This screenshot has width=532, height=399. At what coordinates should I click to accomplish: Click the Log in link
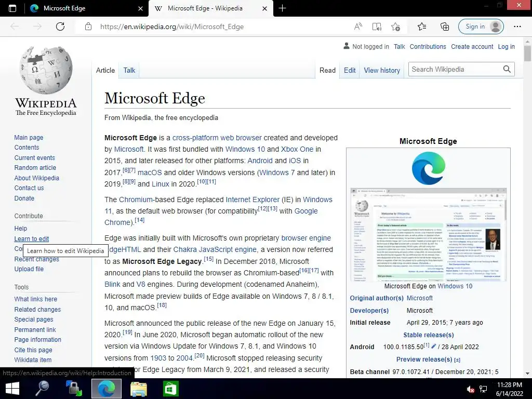[x=506, y=46]
